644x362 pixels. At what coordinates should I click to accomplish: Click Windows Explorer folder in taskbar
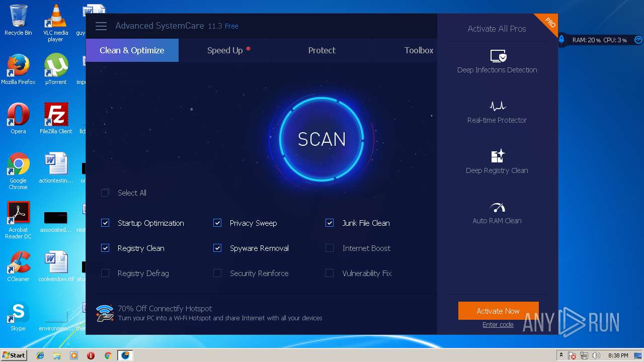click(x=57, y=355)
